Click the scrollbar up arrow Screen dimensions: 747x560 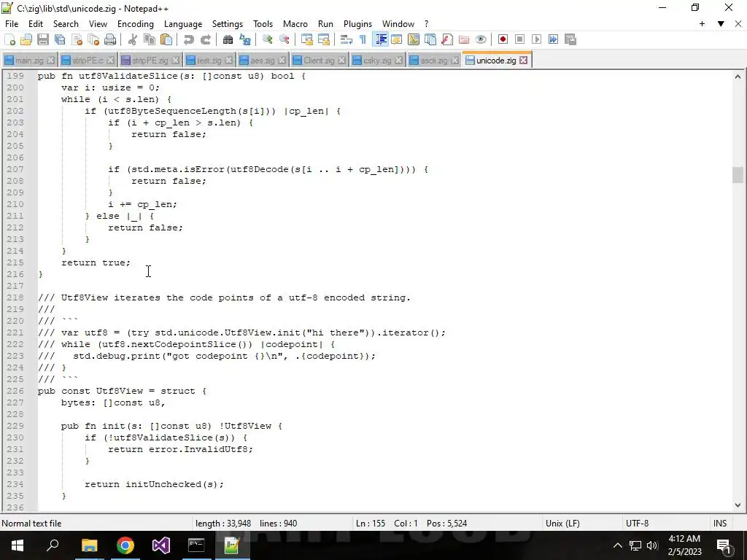click(738, 76)
